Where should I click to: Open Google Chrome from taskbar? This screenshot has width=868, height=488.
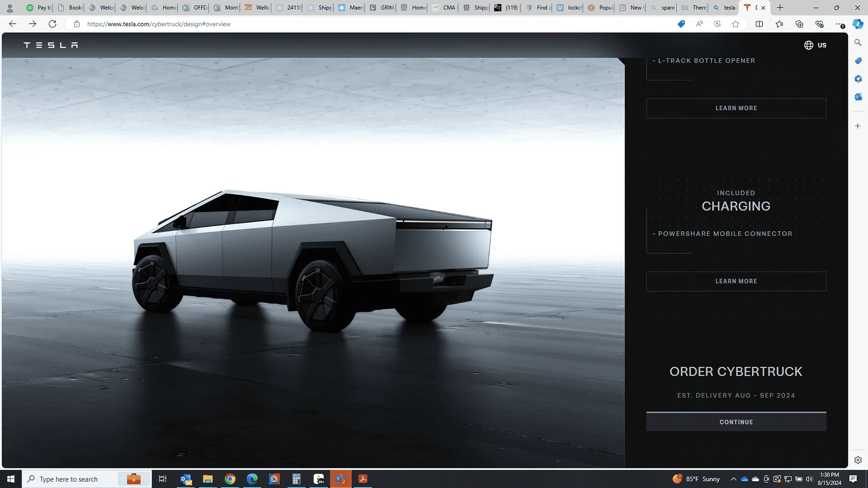click(x=230, y=479)
